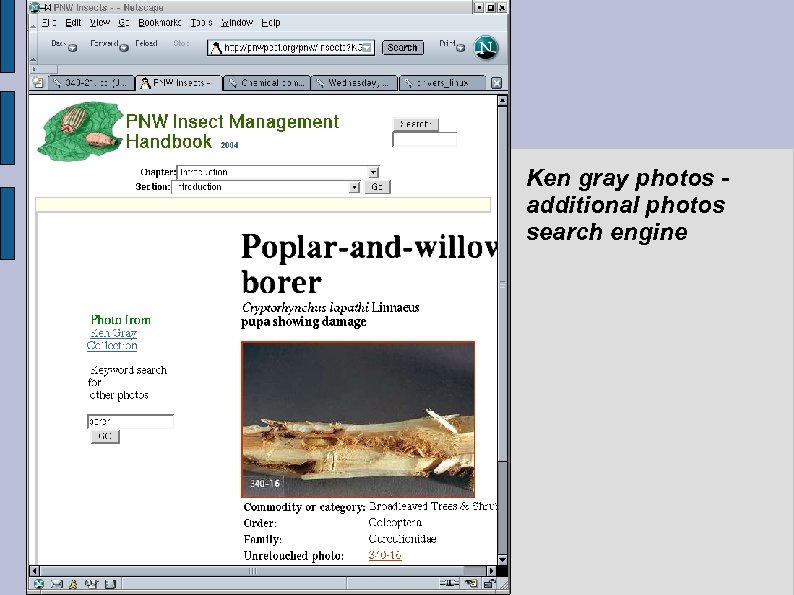The width and height of the screenshot is (794, 595).
Task: Open the View menu
Action: 100,23
